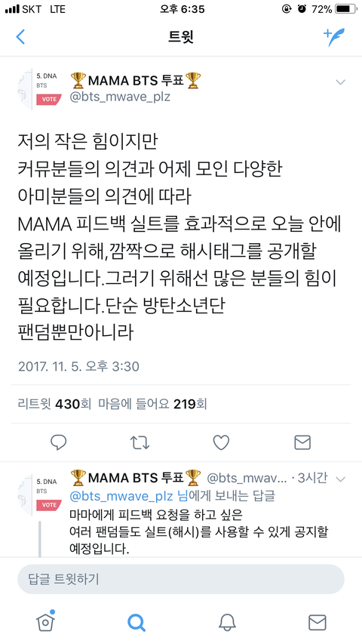The height and width of the screenshot is (644, 362).
Task: Tap the battery indicator in status bar
Action: click(347, 8)
